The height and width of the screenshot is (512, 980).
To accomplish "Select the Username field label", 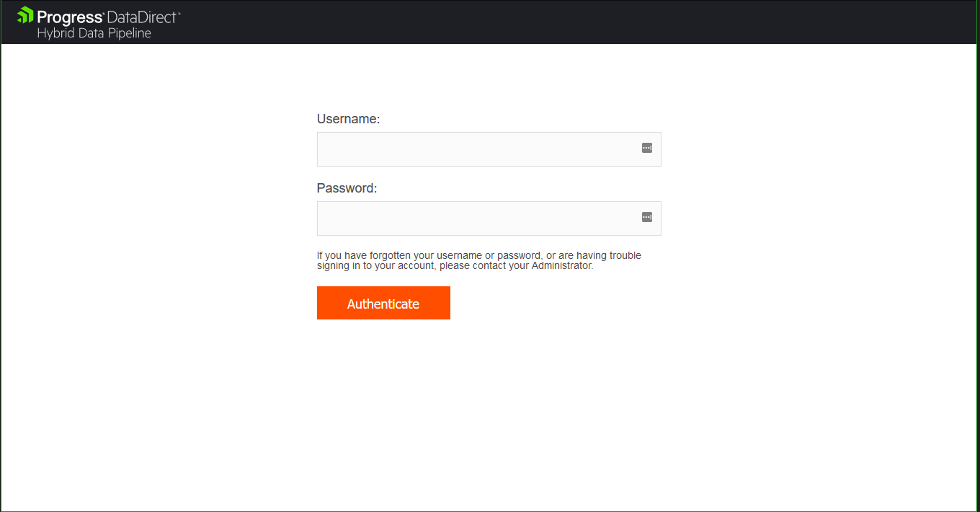I will pyautogui.click(x=348, y=118).
